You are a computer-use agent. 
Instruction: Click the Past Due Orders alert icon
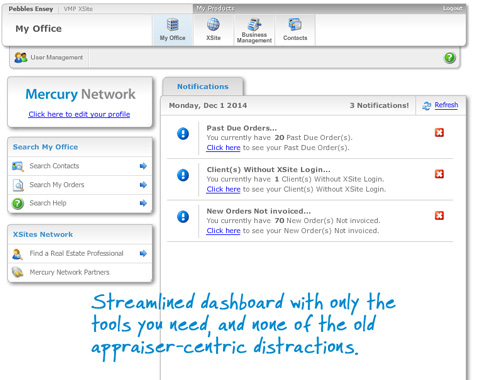click(183, 134)
